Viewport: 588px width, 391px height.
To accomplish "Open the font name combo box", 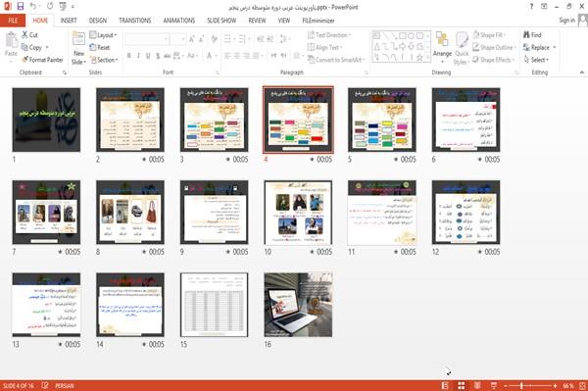I will 147,39.
